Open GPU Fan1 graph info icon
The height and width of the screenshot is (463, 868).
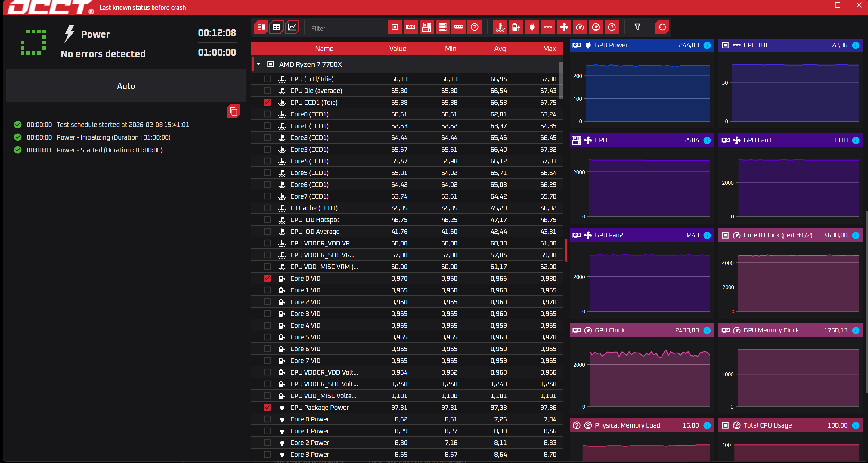[x=856, y=140]
